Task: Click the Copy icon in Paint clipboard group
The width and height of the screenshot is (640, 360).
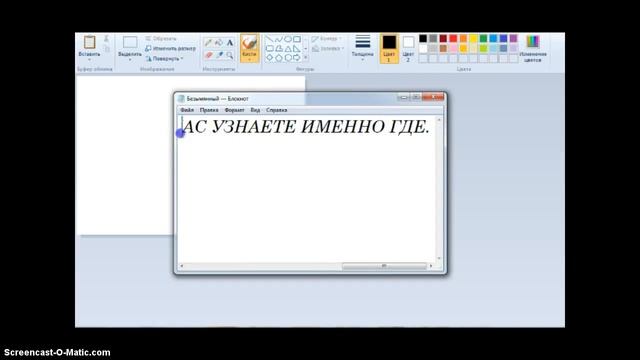Action: [106, 49]
